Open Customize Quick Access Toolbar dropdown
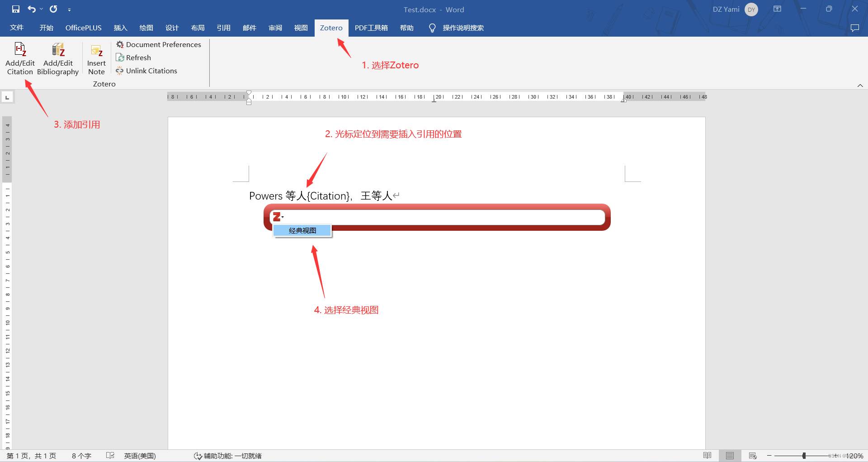Screen dimensions: 868x462 click(x=69, y=10)
